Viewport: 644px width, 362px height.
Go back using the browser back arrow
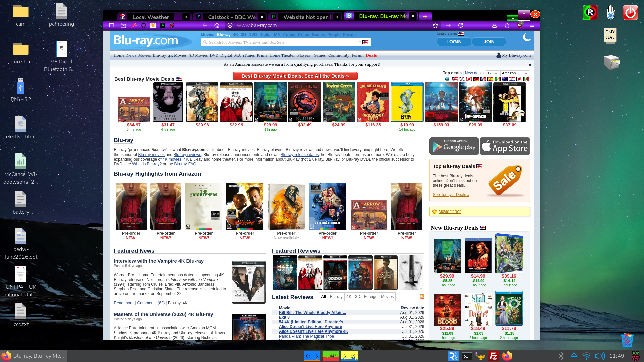pos(205,25)
